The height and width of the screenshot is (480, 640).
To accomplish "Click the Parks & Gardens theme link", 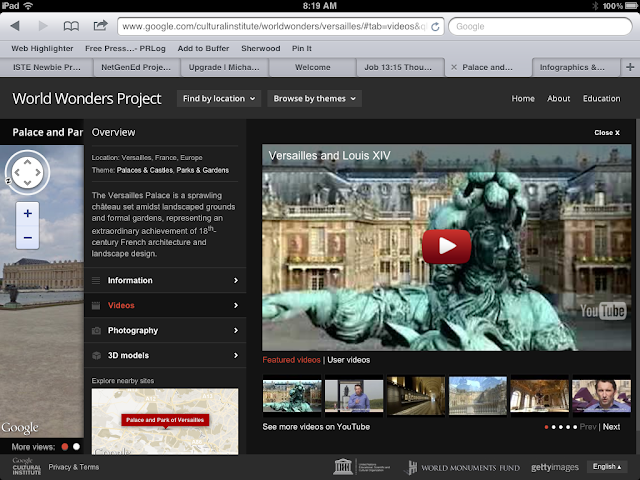I will tap(203, 170).
